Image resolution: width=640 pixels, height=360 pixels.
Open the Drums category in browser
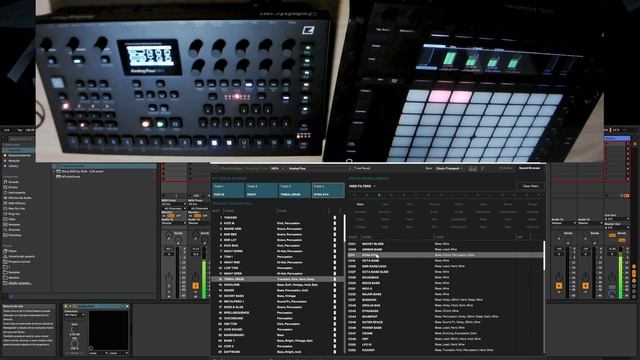[13, 187]
